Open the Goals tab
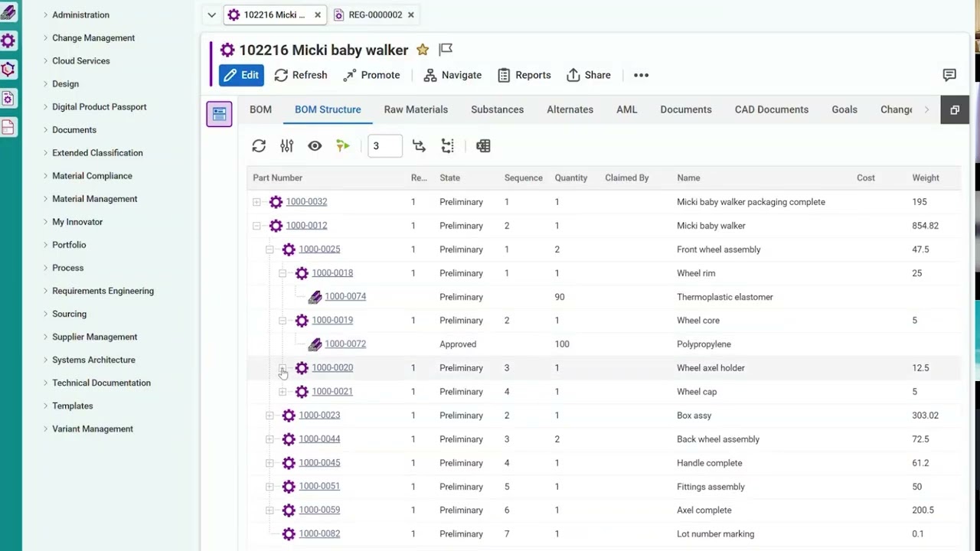 (x=844, y=109)
